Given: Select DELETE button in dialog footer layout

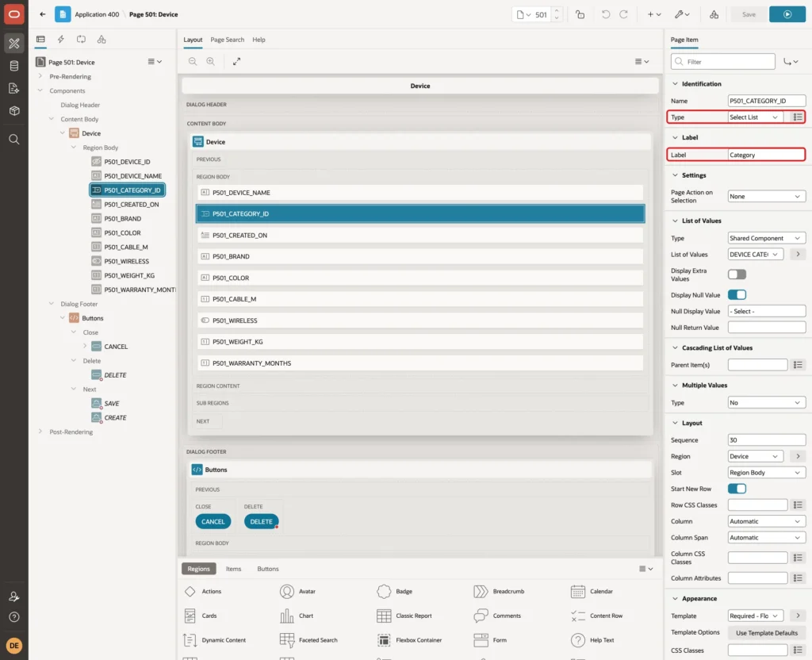Looking at the screenshot, I should [x=261, y=522].
